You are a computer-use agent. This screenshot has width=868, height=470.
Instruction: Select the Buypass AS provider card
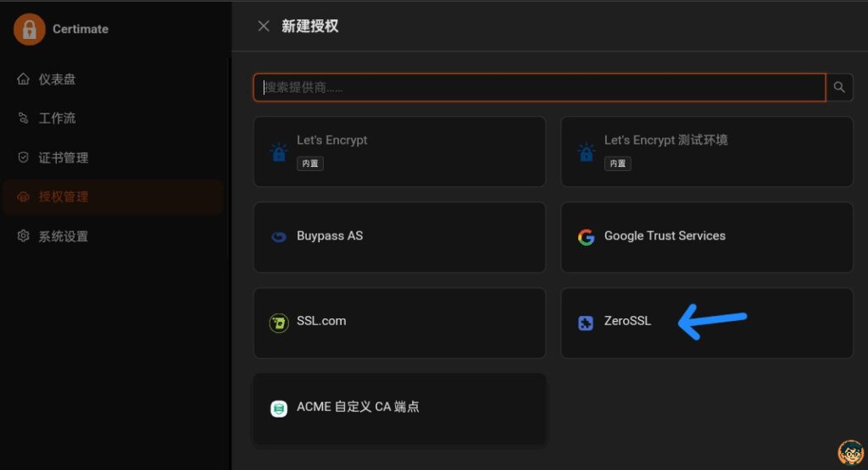[x=400, y=237]
